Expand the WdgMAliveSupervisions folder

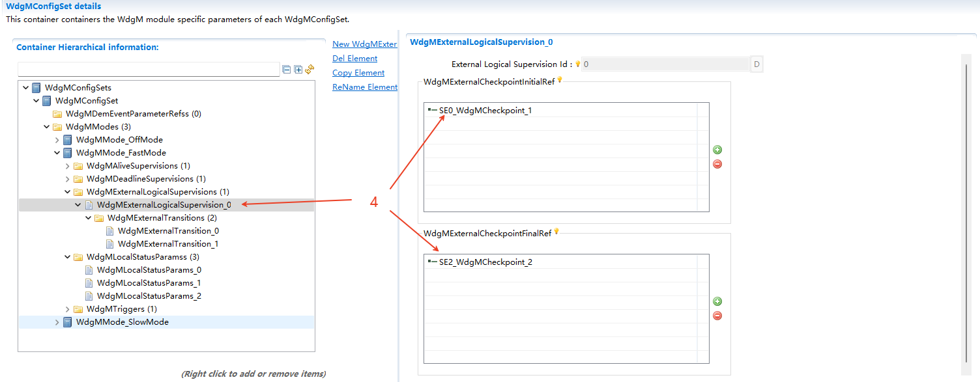click(x=67, y=165)
